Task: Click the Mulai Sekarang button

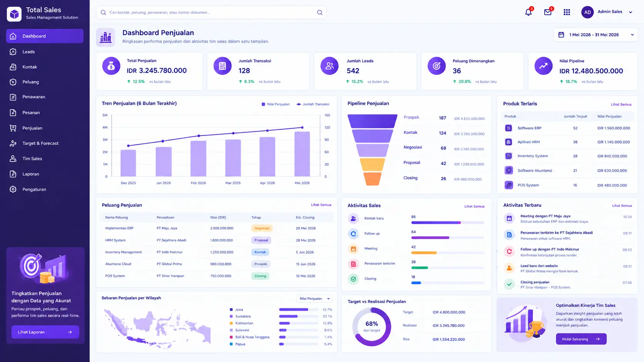Action: 581,339
